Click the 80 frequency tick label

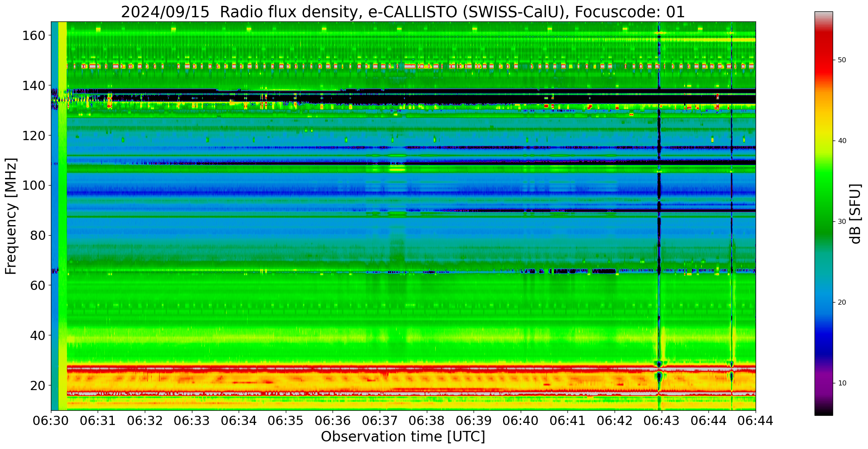pos(38,235)
